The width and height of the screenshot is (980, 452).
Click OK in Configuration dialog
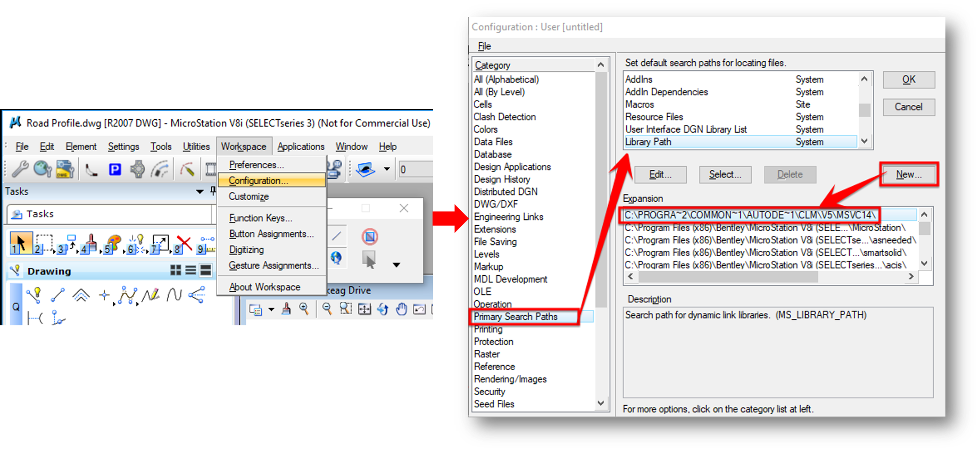[x=909, y=80]
